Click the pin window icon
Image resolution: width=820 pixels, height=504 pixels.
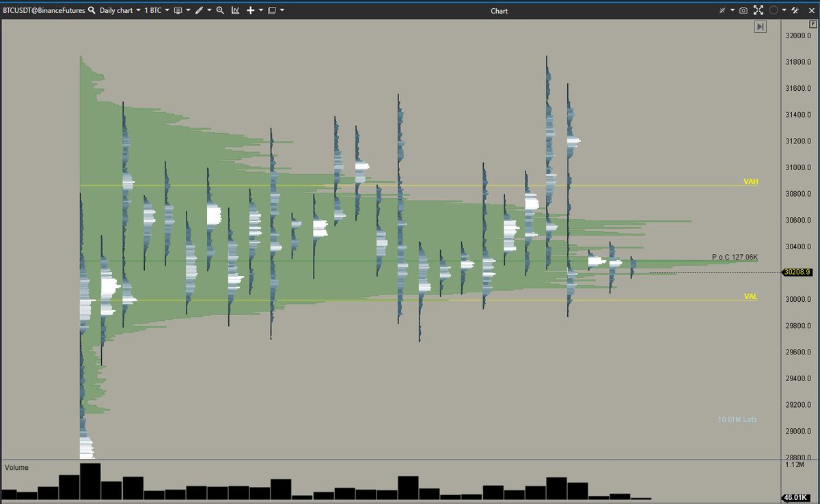[x=722, y=10]
